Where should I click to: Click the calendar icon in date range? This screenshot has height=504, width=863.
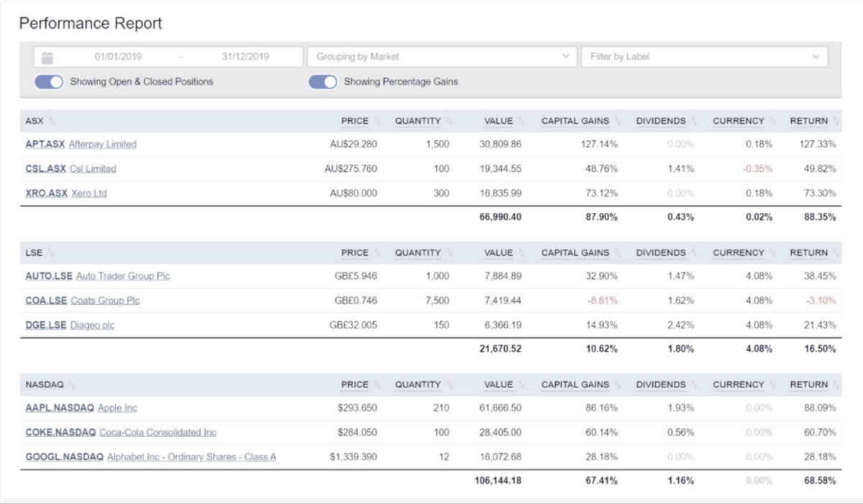coord(47,57)
